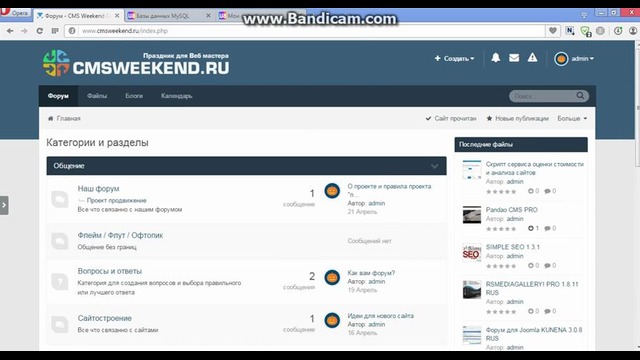Open the 'Главная' breadcrumb link
This screenshot has height=360, width=640.
[x=68, y=118]
